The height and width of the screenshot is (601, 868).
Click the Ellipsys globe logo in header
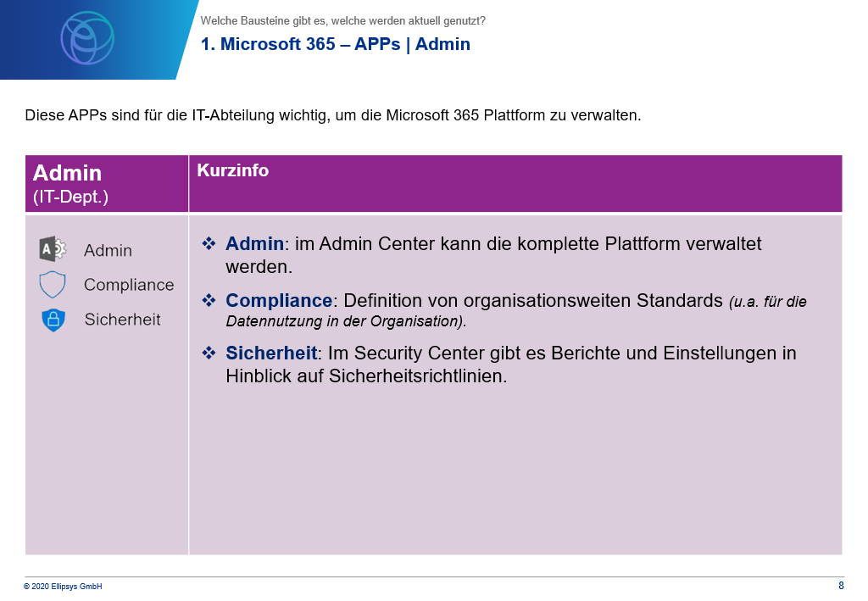(x=87, y=38)
